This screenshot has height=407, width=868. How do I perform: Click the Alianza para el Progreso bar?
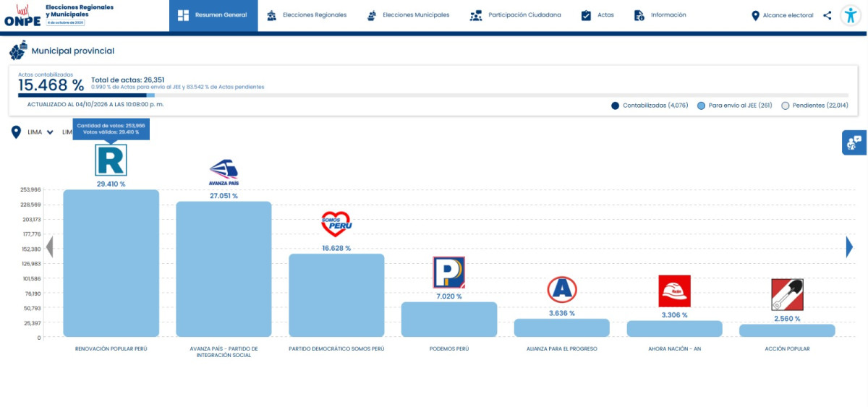(x=562, y=327)
